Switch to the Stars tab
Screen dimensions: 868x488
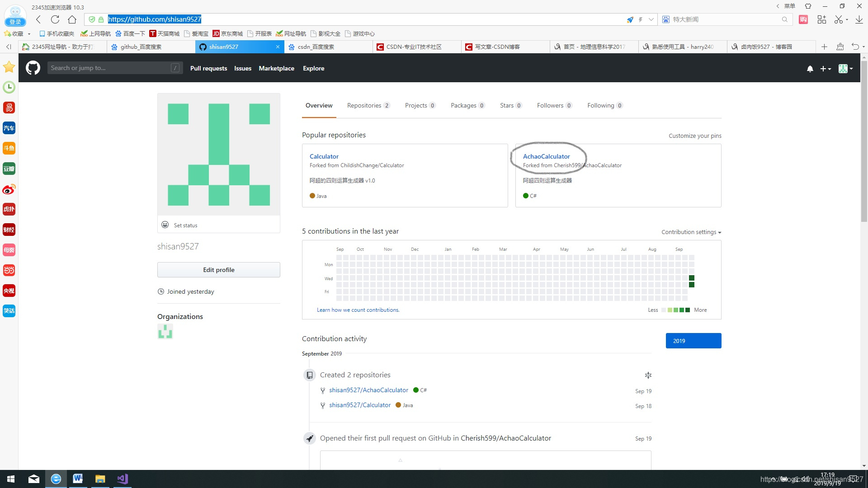[511, 105]
